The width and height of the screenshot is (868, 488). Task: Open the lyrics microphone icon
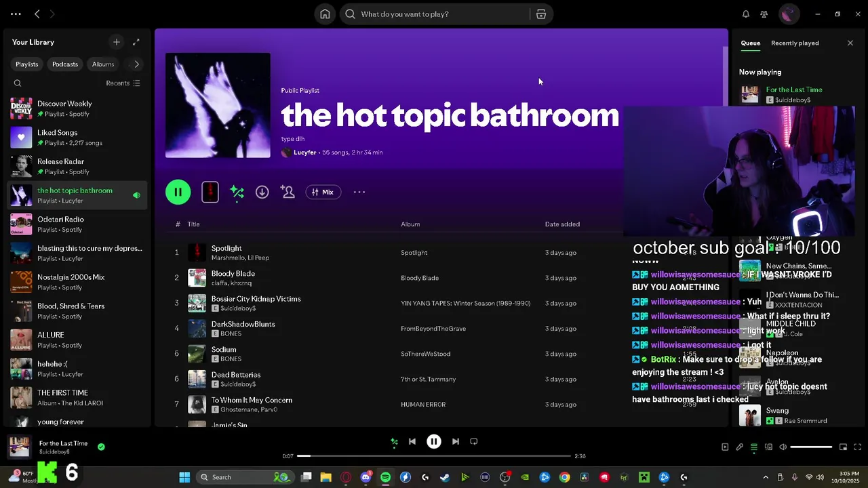coord(740,447)
